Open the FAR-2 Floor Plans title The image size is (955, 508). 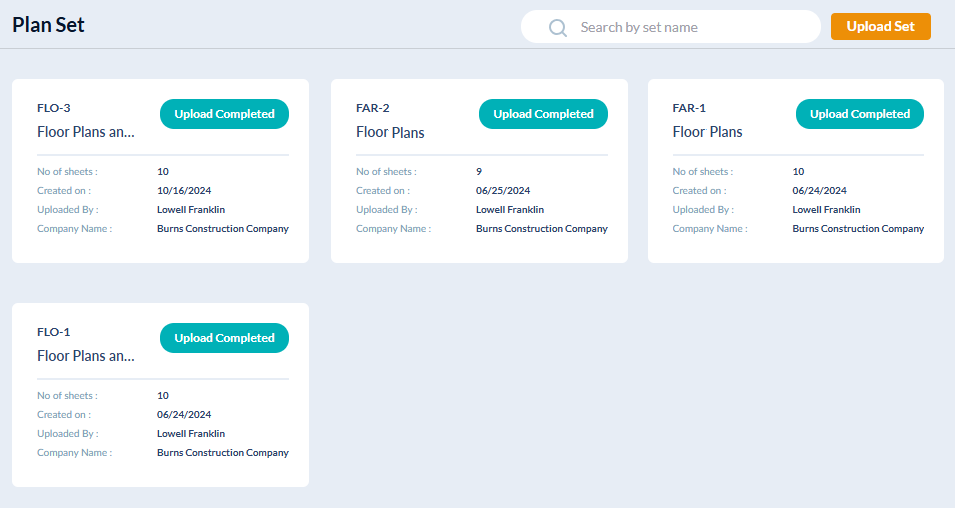[390, 132]
